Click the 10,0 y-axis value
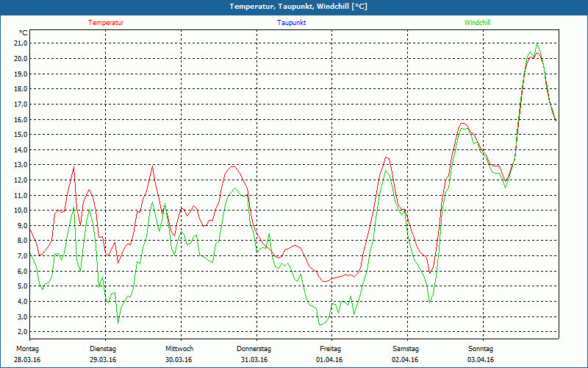Image resolution: width=588 pixels, height=368 pixels. [x=21, y=210]
